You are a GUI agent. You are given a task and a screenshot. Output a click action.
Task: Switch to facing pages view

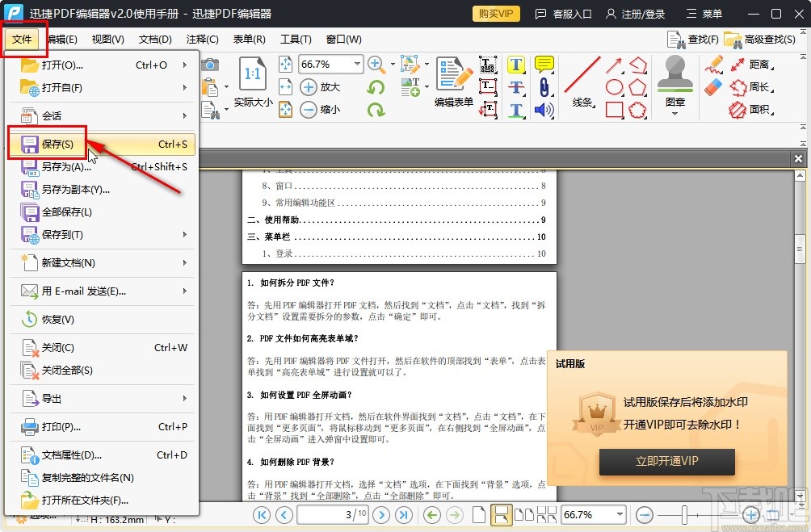[x=523, y=514]
